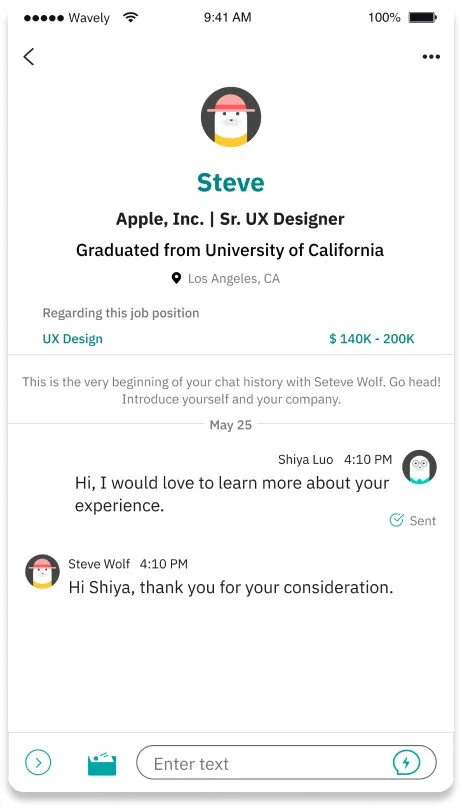Click the May 25 date divider
The height and width of the screenshot is (808, 462).
[x=231, y=425]
